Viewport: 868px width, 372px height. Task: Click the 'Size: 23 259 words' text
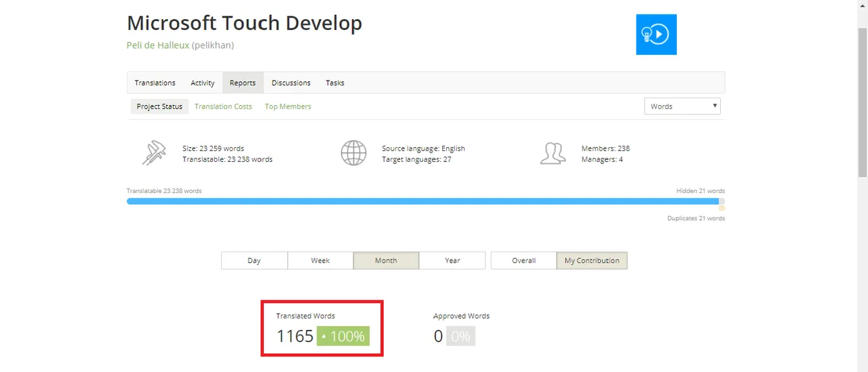pos(213,148)
